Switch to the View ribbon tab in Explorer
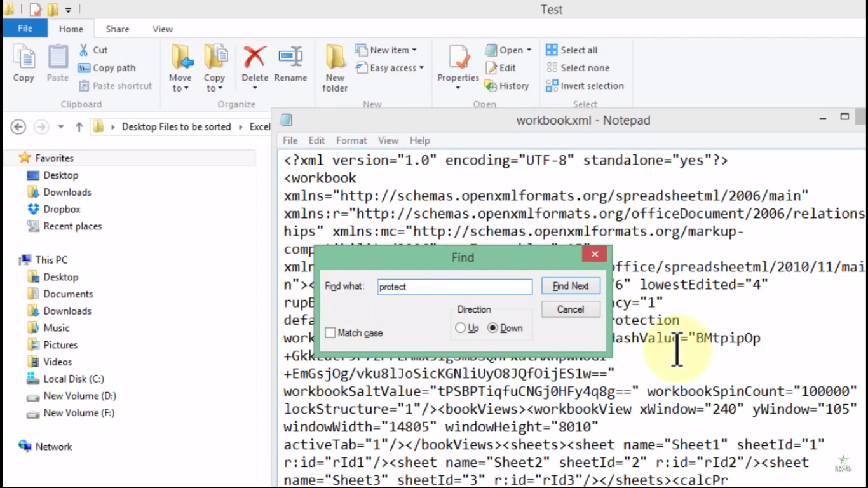 click(163, 29)
